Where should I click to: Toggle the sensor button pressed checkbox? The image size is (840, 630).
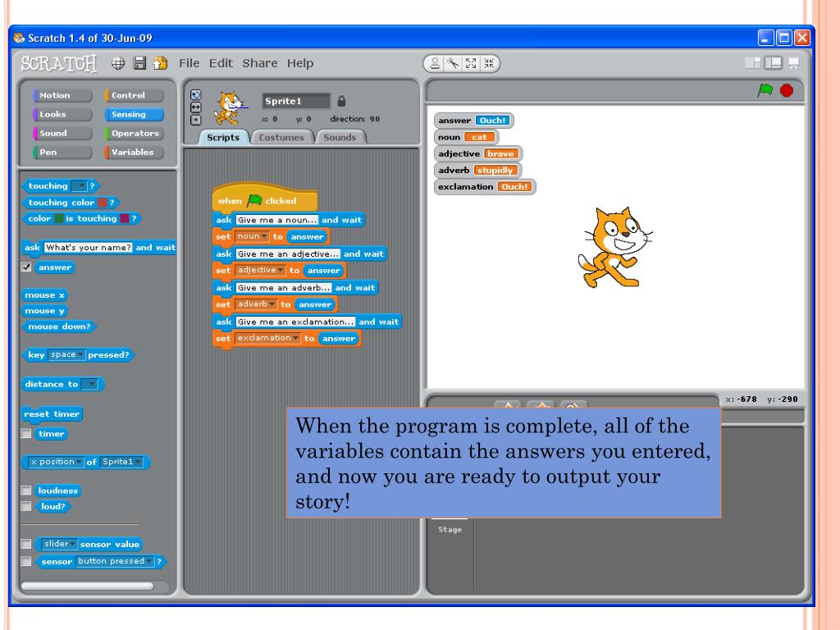(25, 561)
